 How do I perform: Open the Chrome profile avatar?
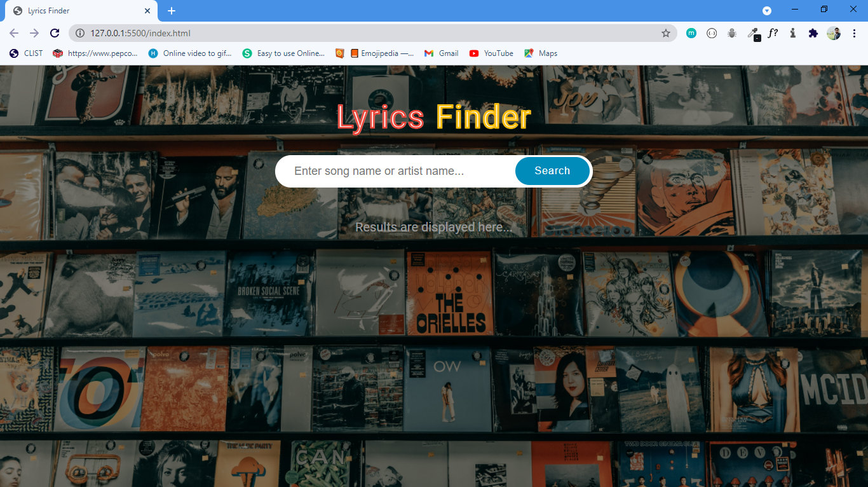(x=834, y=33)
